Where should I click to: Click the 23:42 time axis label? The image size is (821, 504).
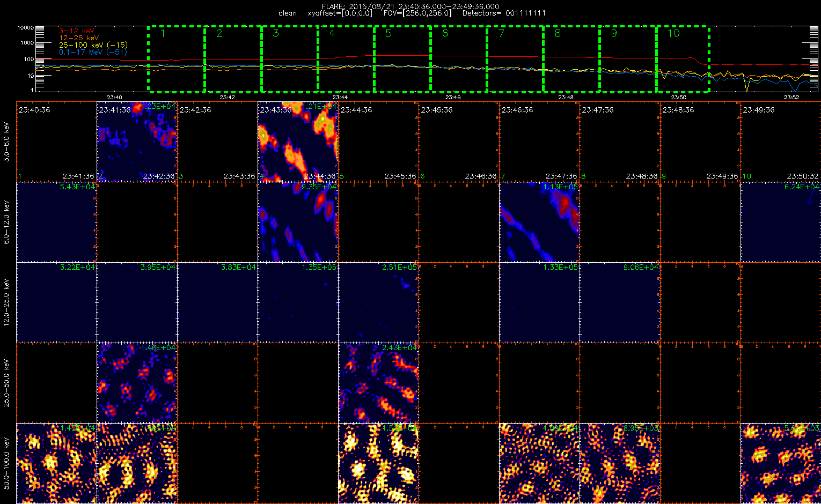click(x=227, y=98)
